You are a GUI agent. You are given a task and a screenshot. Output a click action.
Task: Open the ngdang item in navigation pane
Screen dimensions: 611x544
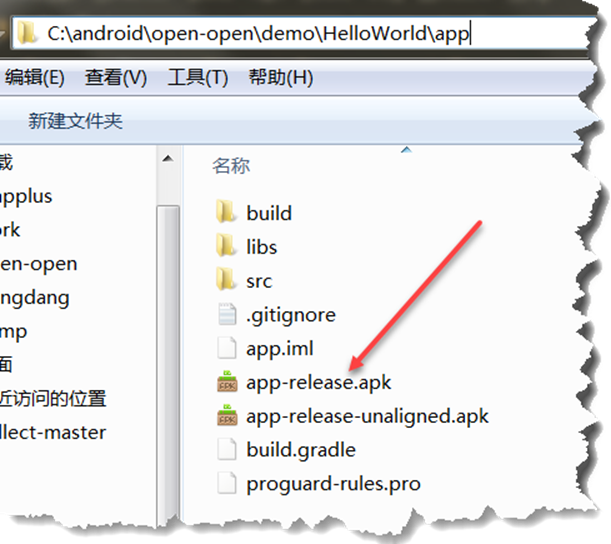[x=35, y=298]
